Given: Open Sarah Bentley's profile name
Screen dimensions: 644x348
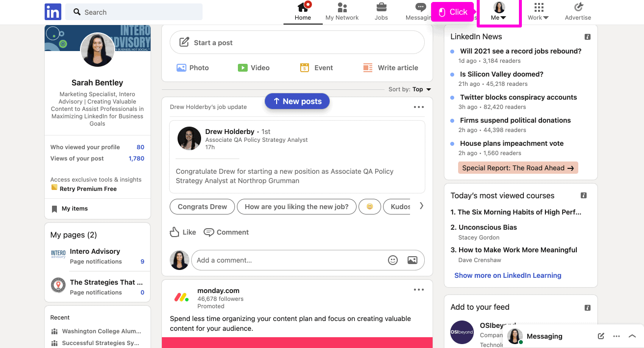Looking at the screenshot, I should [97, 82].
